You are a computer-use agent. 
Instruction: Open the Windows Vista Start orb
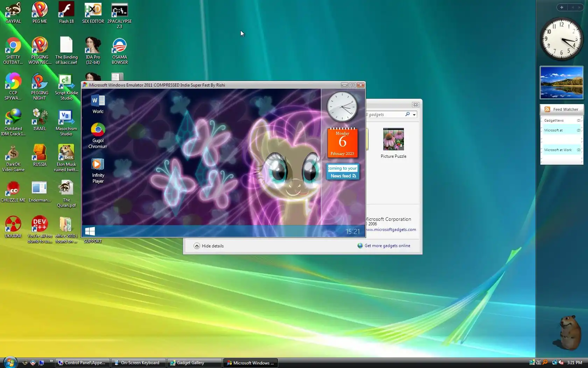pos(10,362)
